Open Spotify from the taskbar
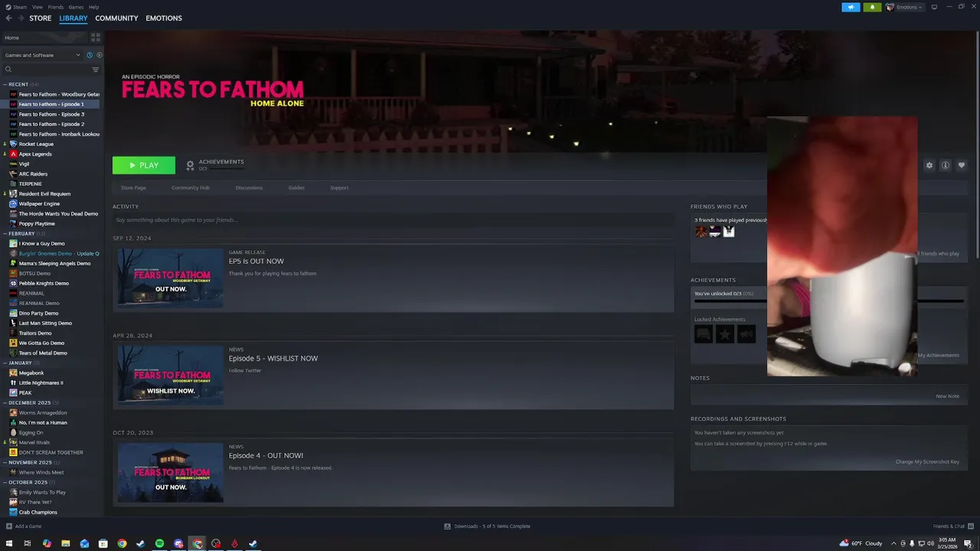This screenshot has height=551, width=980. tap(159, 543)
